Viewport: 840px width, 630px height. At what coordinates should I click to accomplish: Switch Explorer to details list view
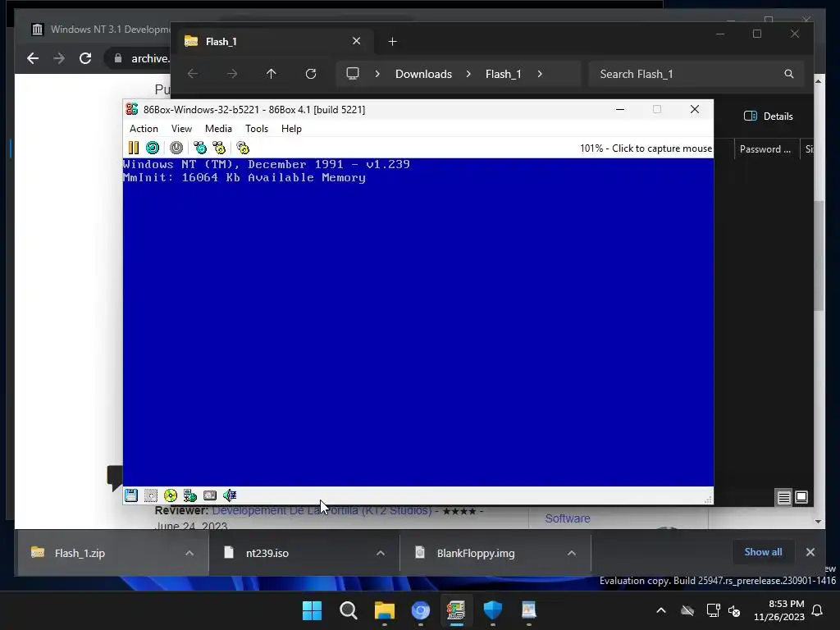[783, 497]
